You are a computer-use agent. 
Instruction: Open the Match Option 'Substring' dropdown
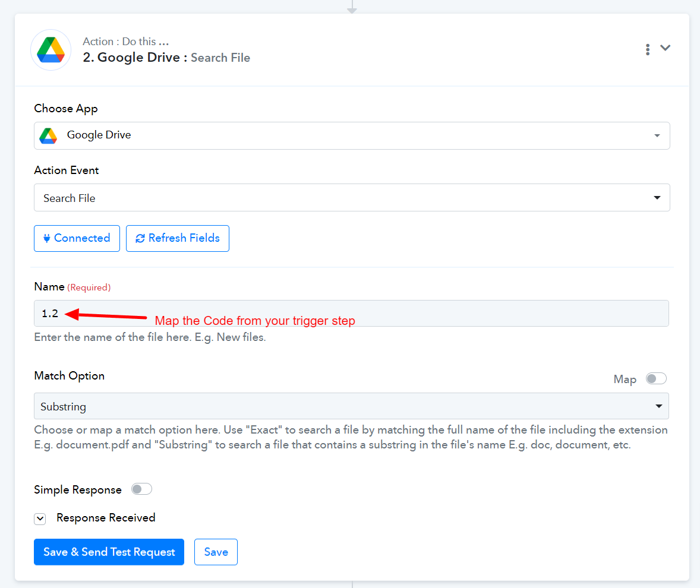pos(351,406)
